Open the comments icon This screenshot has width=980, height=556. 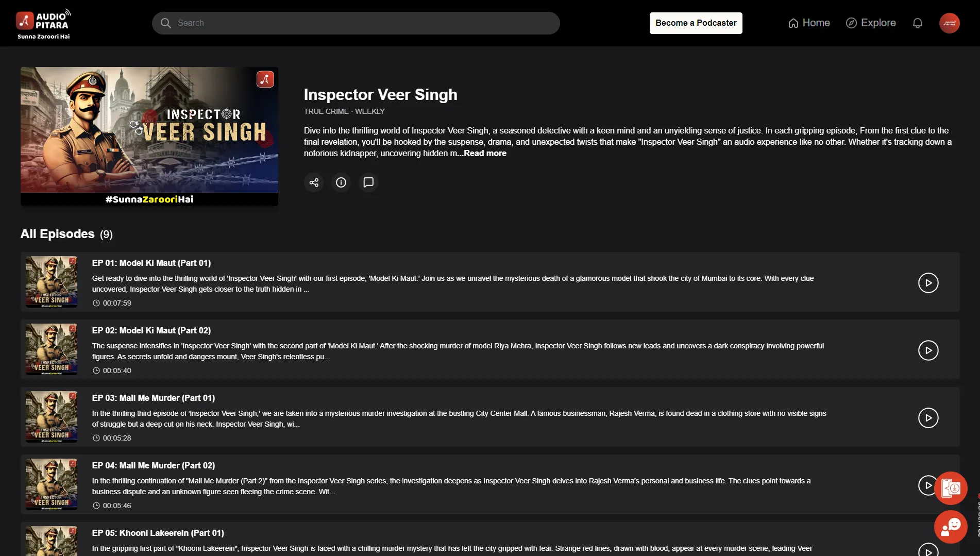(368, 182)
